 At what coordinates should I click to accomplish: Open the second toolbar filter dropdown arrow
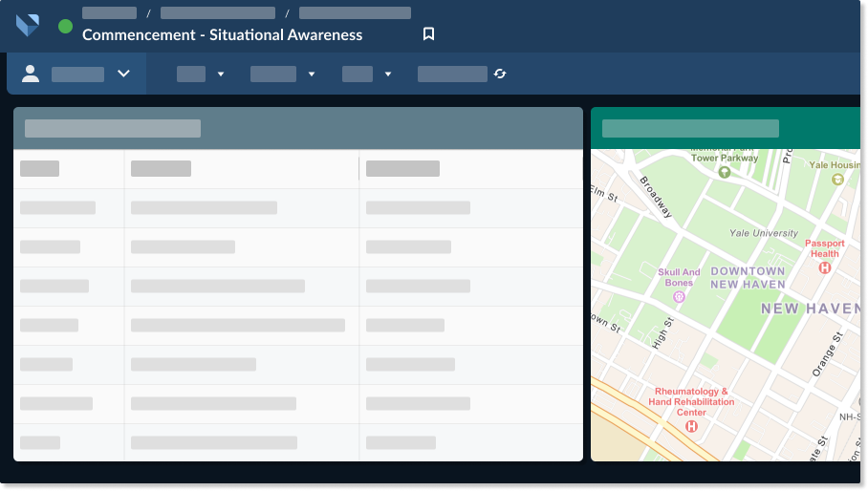click(x=312, y=75)
